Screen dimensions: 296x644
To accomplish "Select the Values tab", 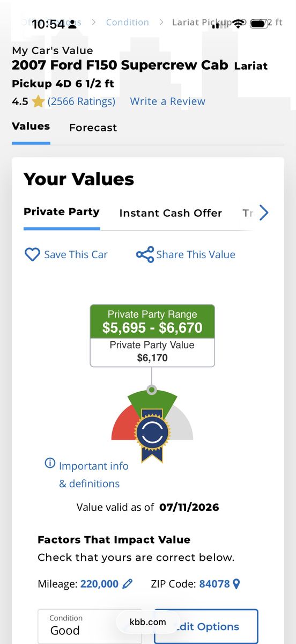I will [x=31, y=127].
